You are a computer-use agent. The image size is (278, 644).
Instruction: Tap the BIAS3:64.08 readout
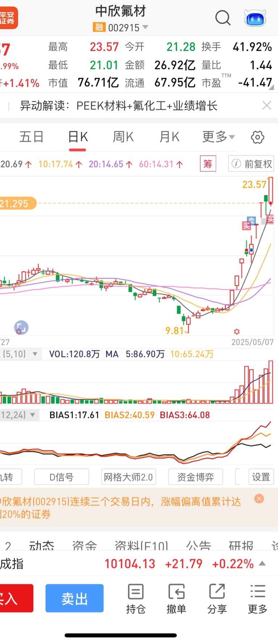(185, 415)
